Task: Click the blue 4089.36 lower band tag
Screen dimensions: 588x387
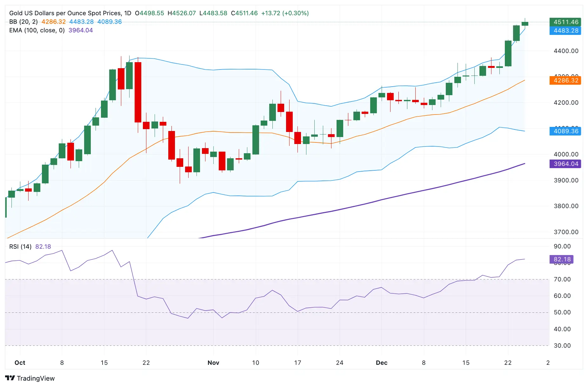Action: tap(565, 131)
